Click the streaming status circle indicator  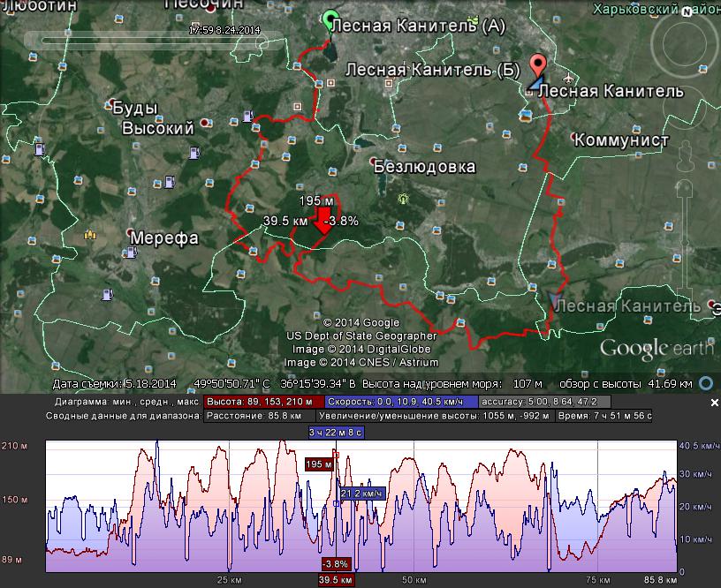tap(705, 383)
